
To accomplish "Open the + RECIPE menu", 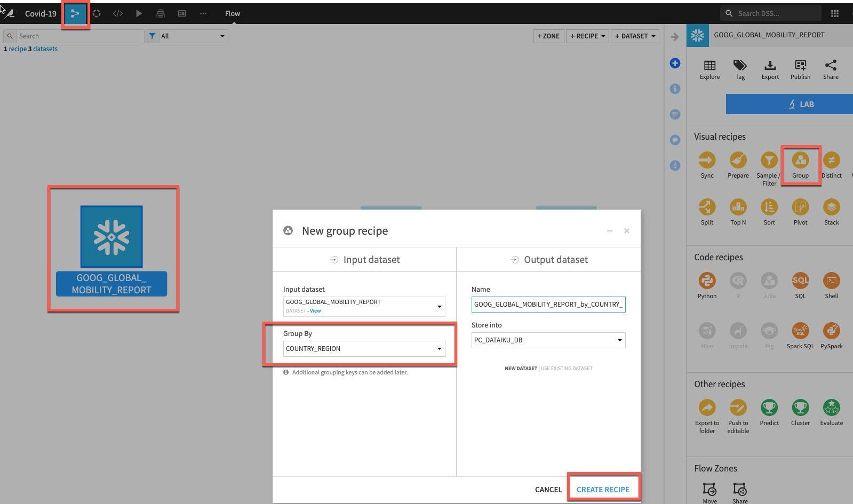I will (587, 36).
